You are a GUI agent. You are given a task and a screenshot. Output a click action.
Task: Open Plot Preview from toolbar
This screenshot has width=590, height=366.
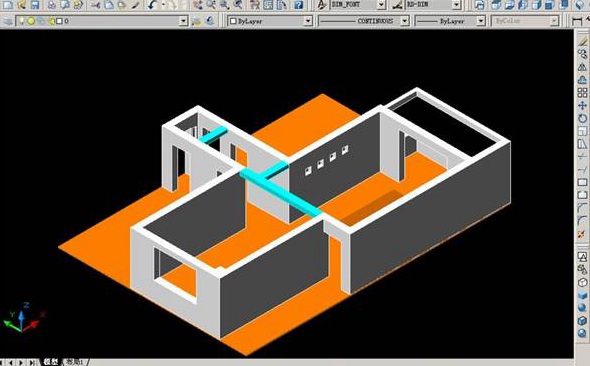65,5
